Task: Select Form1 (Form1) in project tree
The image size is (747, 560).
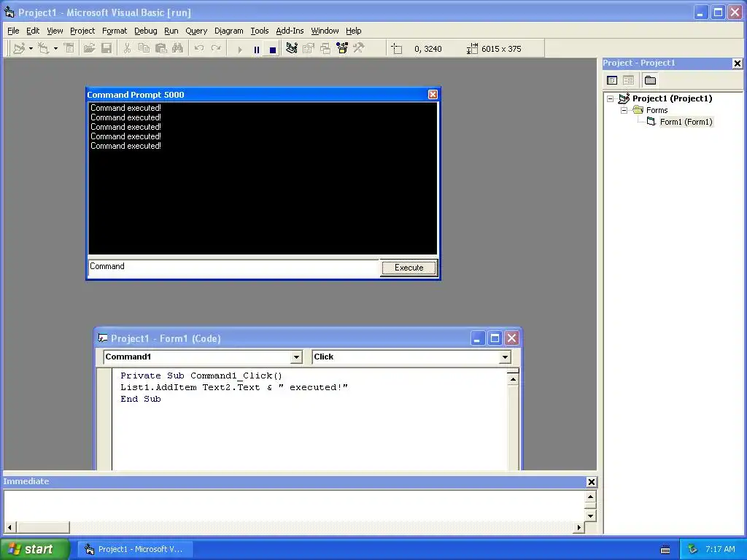Action: [x=686, y=122]
